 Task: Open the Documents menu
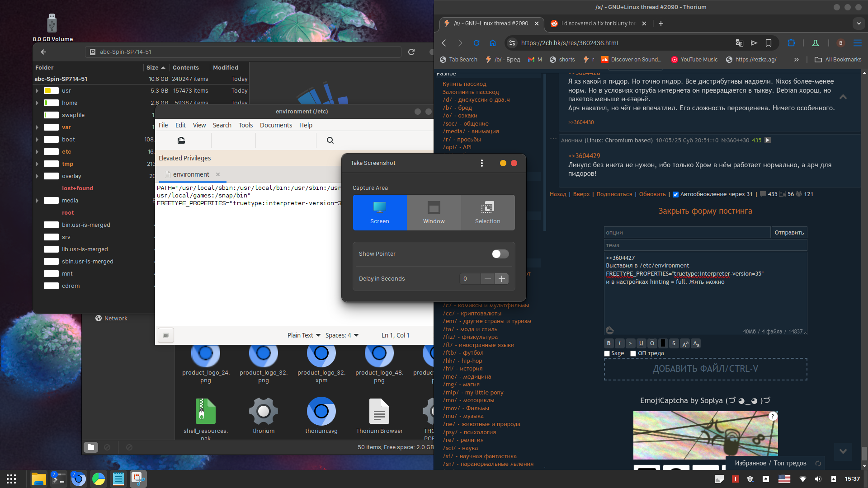276,125
